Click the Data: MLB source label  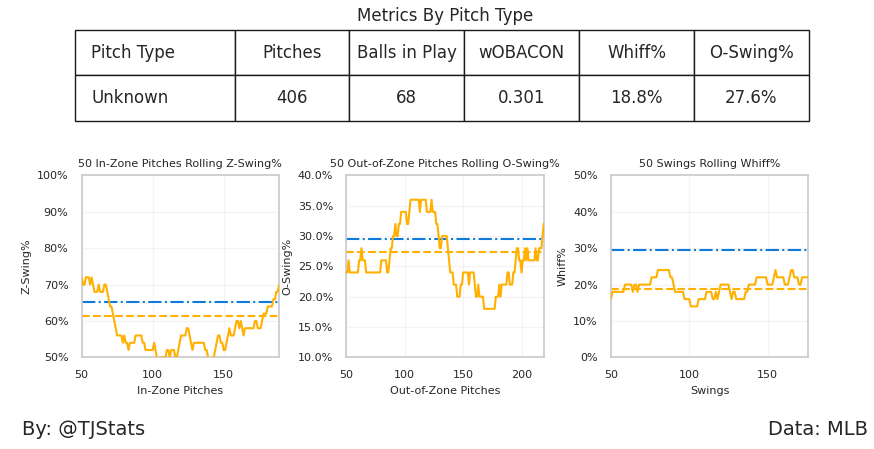pos(817,429)
